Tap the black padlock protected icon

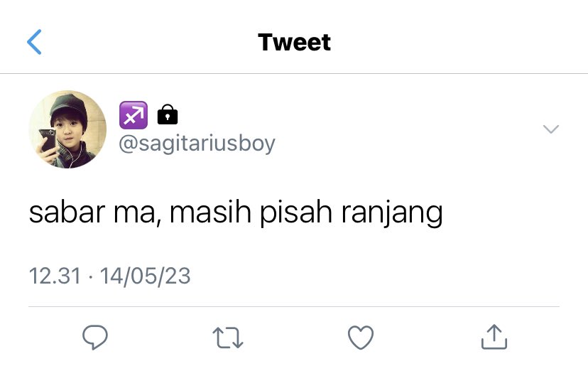[x=168, y=114]
